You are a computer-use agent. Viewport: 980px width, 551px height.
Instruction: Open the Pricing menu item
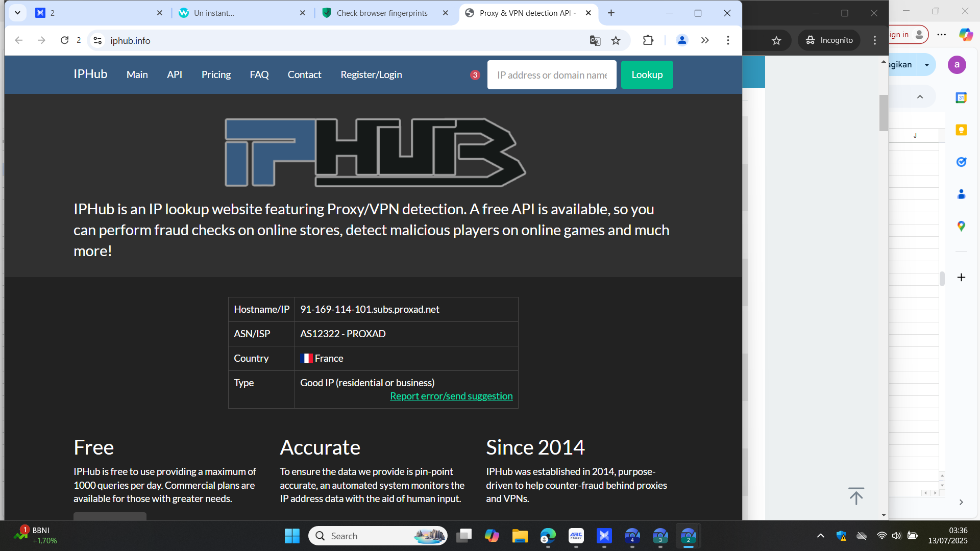click(216, 74)
